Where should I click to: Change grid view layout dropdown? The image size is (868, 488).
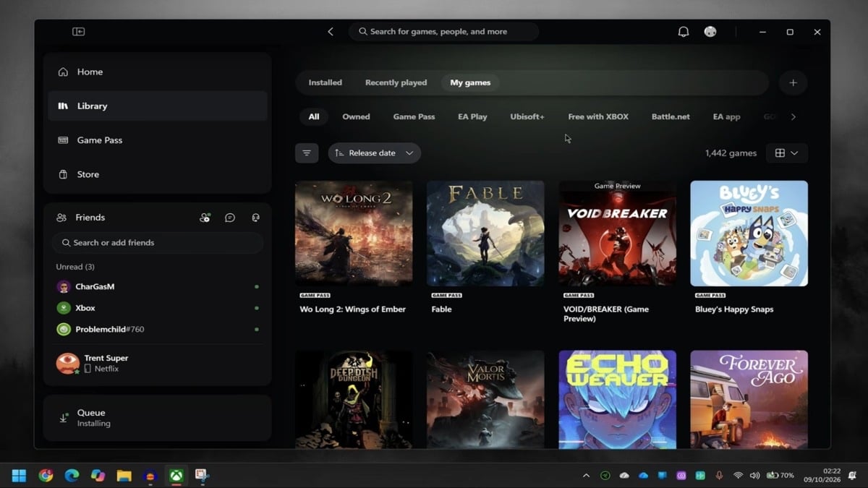tap(787, 153)
